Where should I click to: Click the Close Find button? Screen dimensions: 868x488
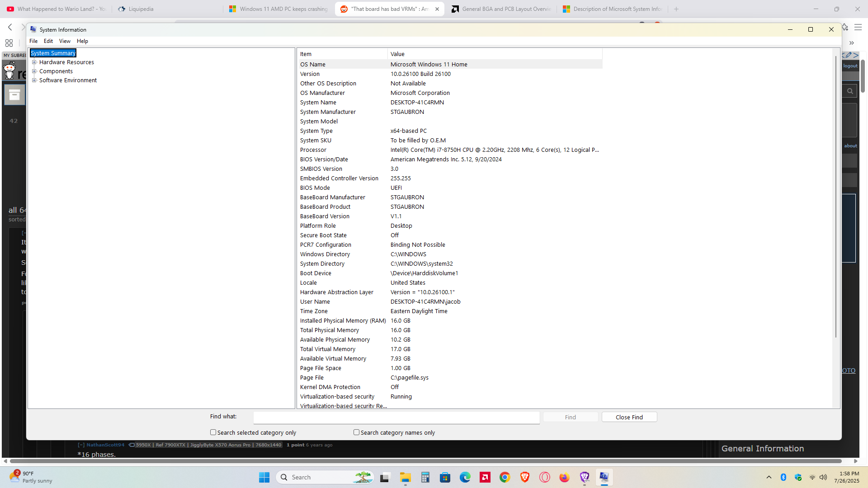click(629, 417)
